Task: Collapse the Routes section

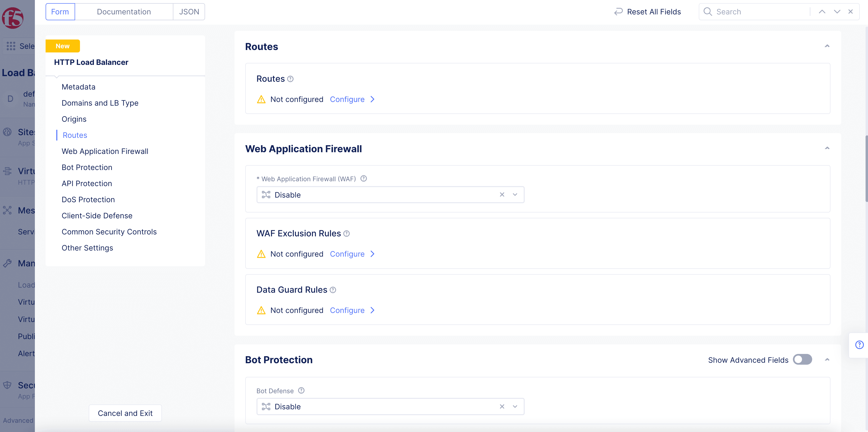Action: pos(827,46)
